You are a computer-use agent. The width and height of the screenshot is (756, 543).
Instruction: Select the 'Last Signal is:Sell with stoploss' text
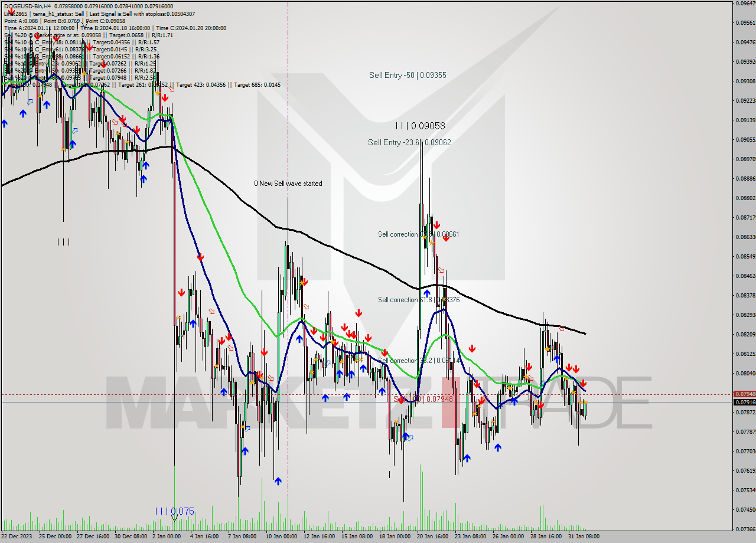[x=126, y=14]
